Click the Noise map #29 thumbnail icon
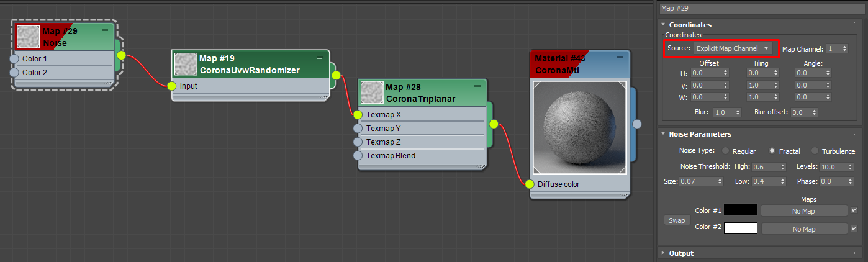Image resolution: width=868 pixels, height=262 pixels. pos(28,37)
